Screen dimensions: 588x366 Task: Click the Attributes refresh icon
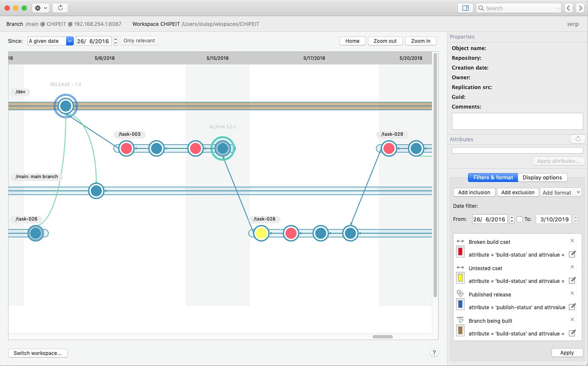[577, 139]
